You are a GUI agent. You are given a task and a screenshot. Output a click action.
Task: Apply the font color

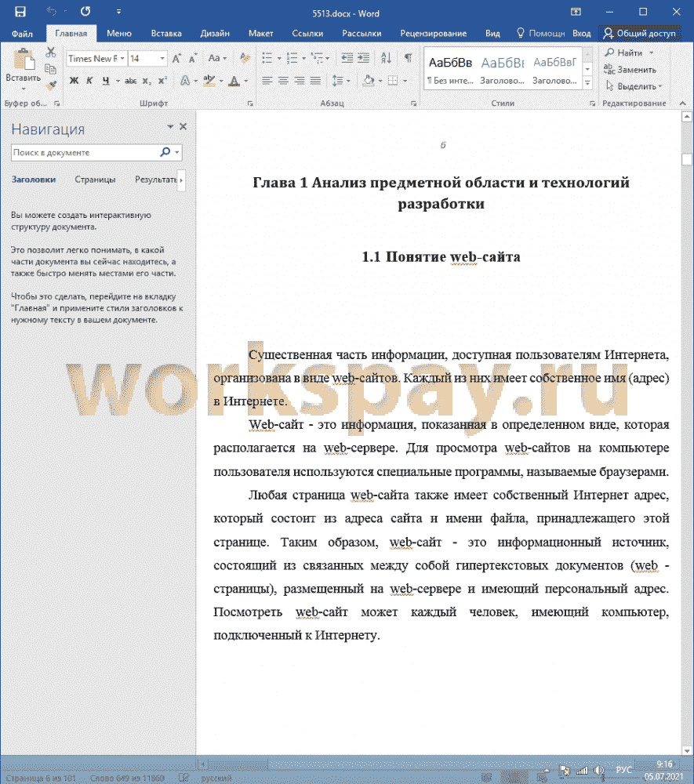click(x=234, y=81)
